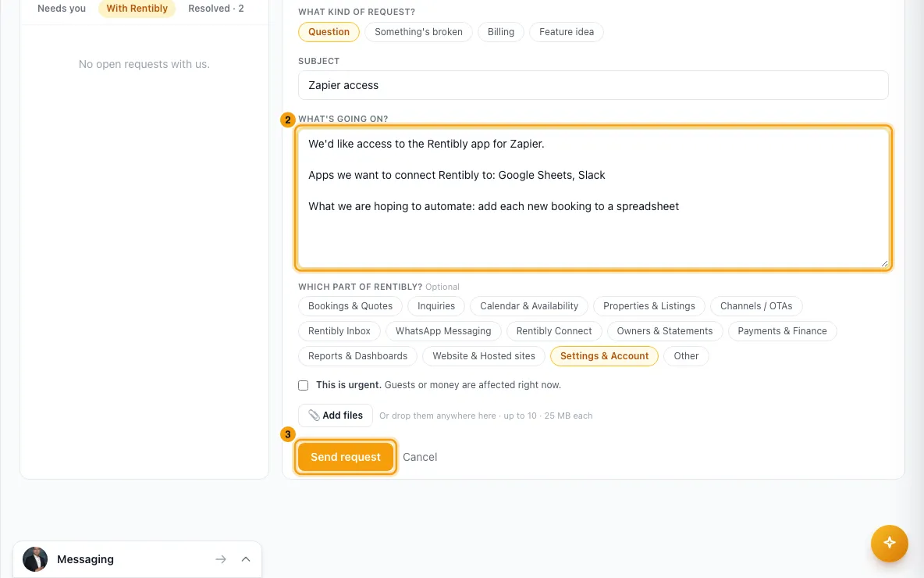Click the Messaging arrow icon
The width and height of the screenshot is (924, 578).
click(x=220, y=559)
